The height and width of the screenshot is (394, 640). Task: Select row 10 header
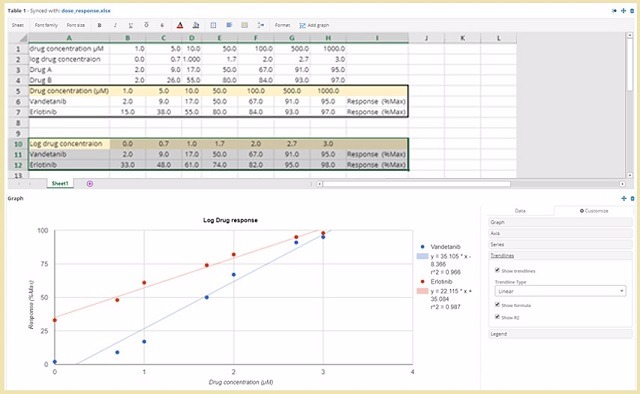click(18, 144)
